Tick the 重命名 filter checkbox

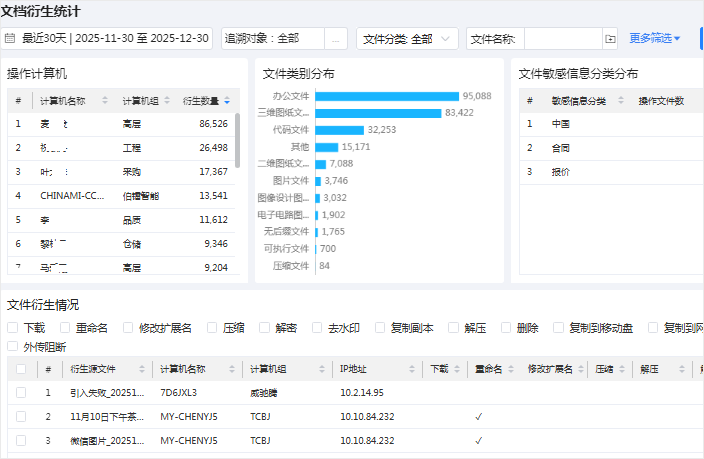coord(65,327)
